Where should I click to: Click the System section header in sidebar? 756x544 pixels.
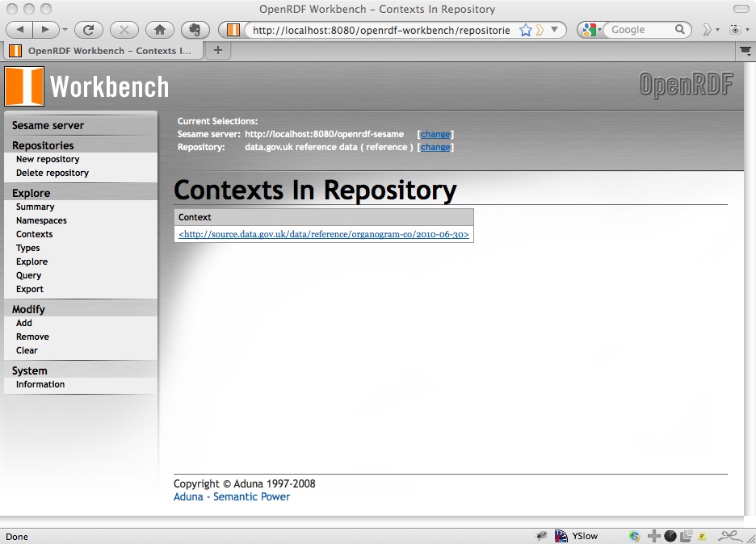(29, 370)
